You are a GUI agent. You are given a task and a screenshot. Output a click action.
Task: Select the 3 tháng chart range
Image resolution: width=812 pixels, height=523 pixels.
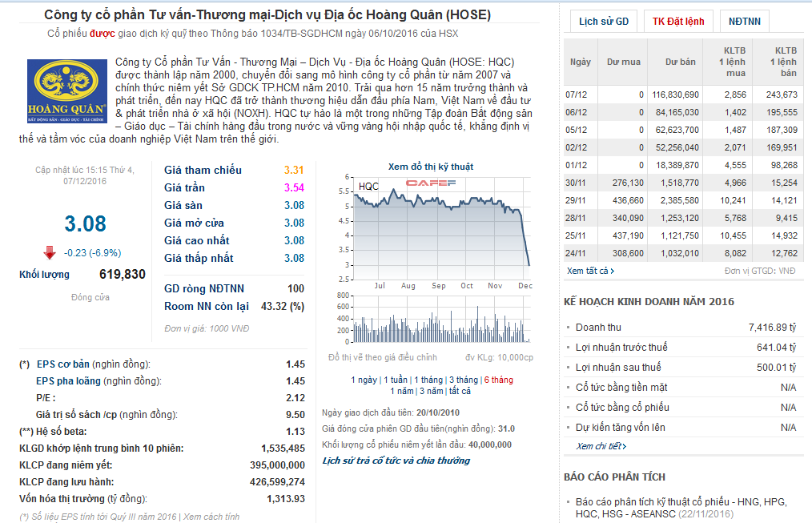click(x=464, y=380)
